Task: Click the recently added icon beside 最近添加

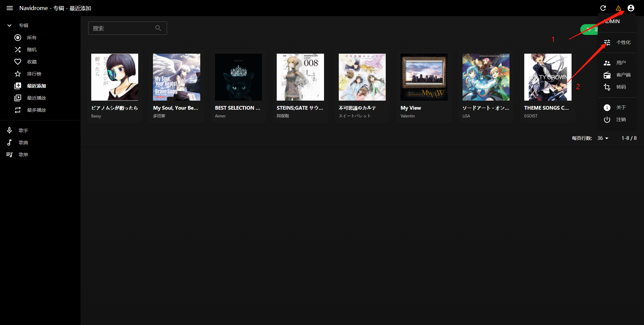Action: 18,86
